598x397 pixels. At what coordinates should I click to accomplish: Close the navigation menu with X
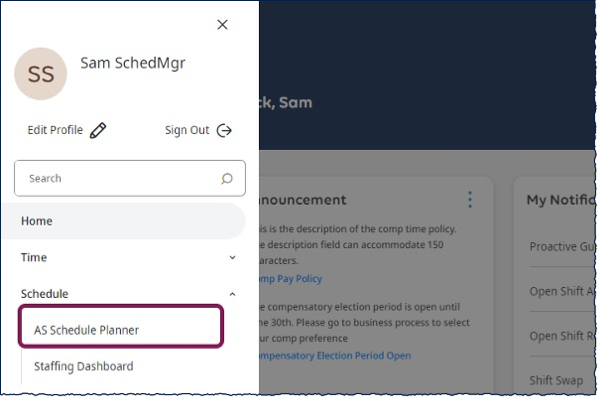(222, 25)
